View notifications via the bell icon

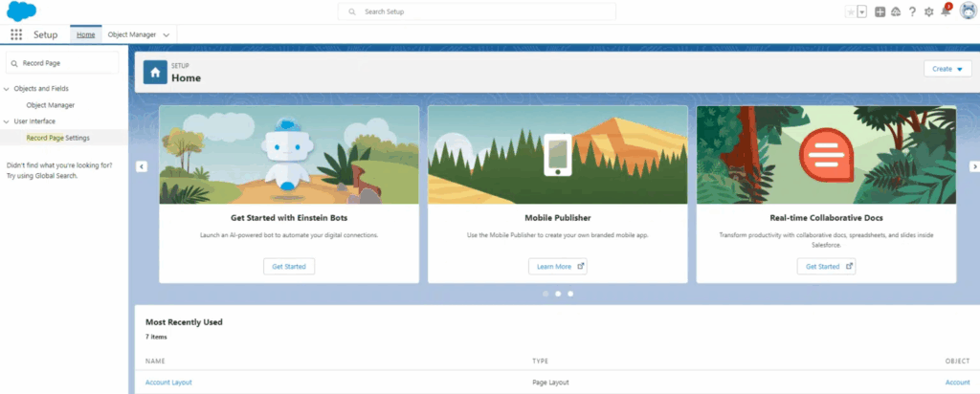[945, 11]
